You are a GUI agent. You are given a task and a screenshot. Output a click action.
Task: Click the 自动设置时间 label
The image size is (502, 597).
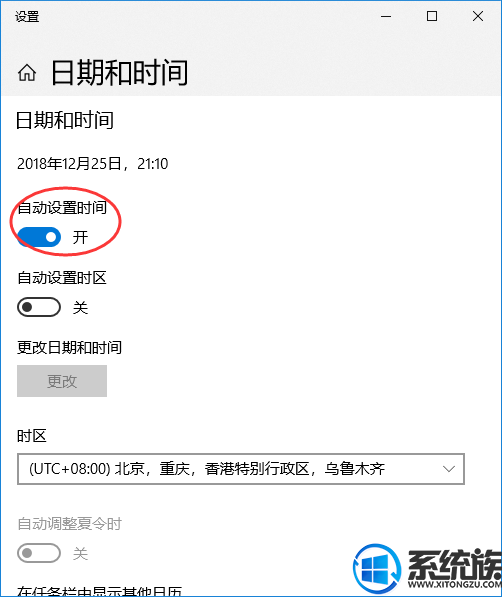coord(62,208)
